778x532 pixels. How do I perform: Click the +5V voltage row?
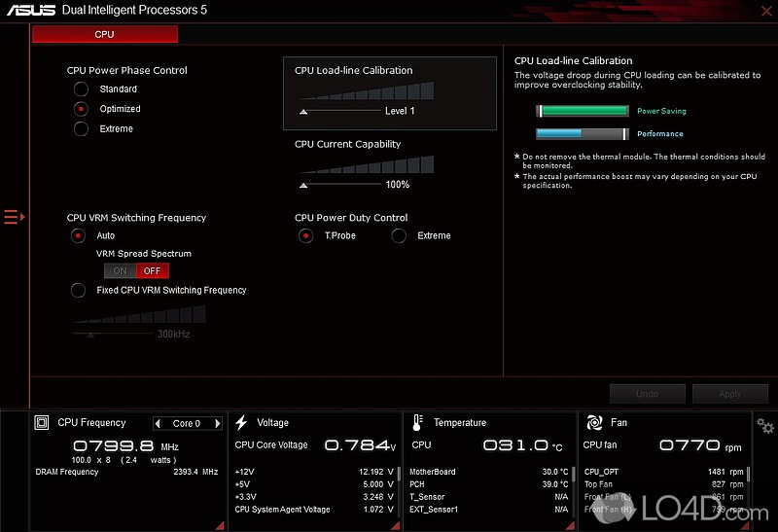pyautogui.click(x=314, y=484)
